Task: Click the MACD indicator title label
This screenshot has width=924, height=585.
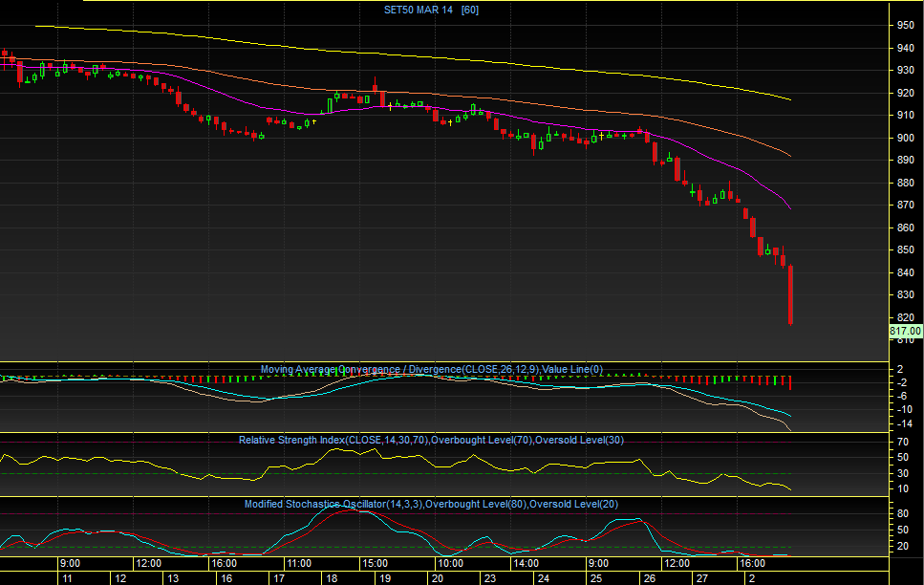Action: click(x=432, y=369)
